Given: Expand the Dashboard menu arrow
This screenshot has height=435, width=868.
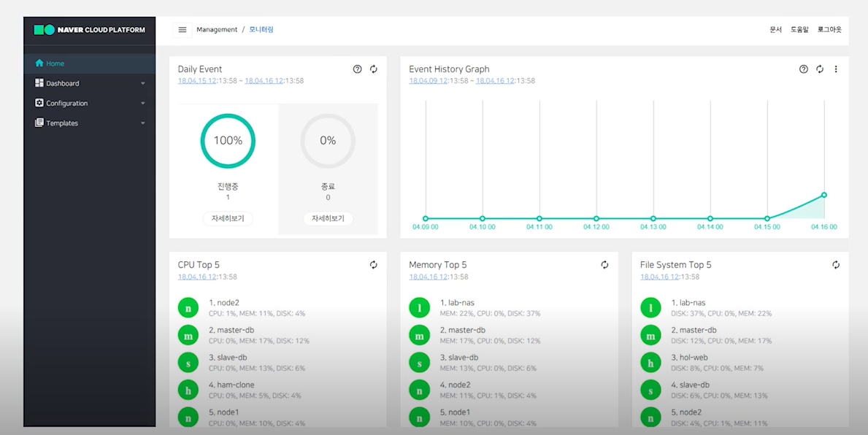Looking at the screenshot, I should (x=143, y=83).
